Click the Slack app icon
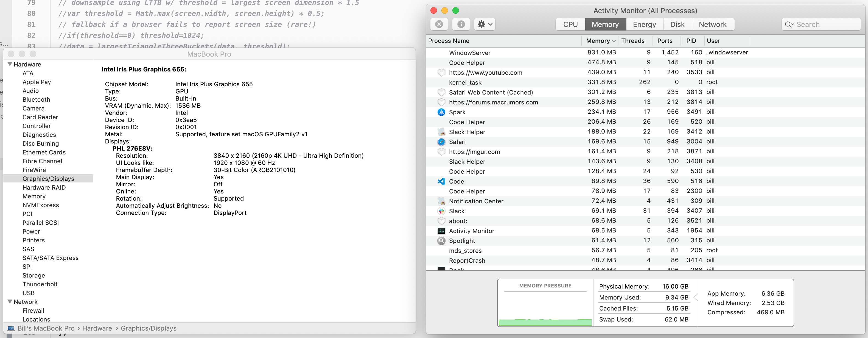Image resolution: width=868 pixels, height=338 pixels. [441, 211]
